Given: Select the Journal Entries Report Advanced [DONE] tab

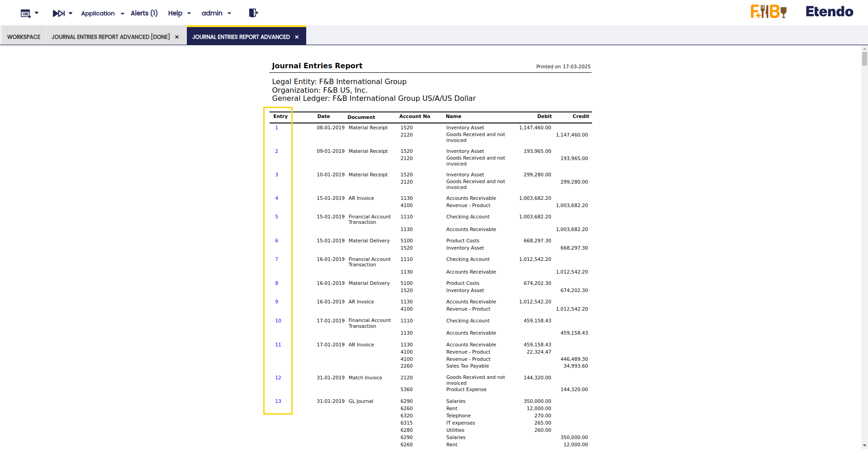Looking at the screenshot, I should [110, 37].
